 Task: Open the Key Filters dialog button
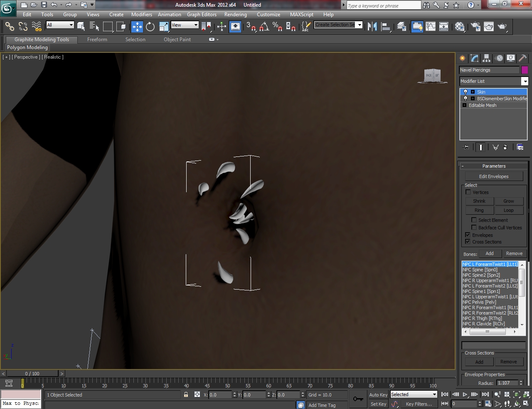click(x=419, y=404)
